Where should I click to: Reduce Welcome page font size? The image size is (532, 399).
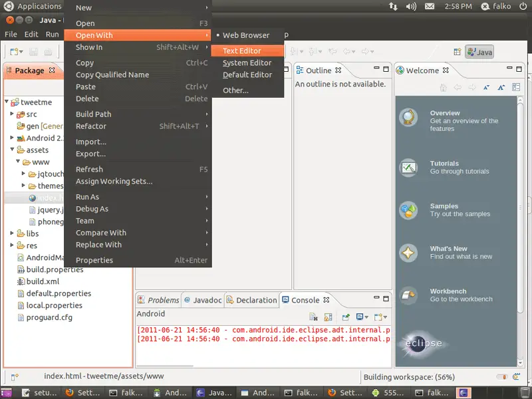point(487,88)
